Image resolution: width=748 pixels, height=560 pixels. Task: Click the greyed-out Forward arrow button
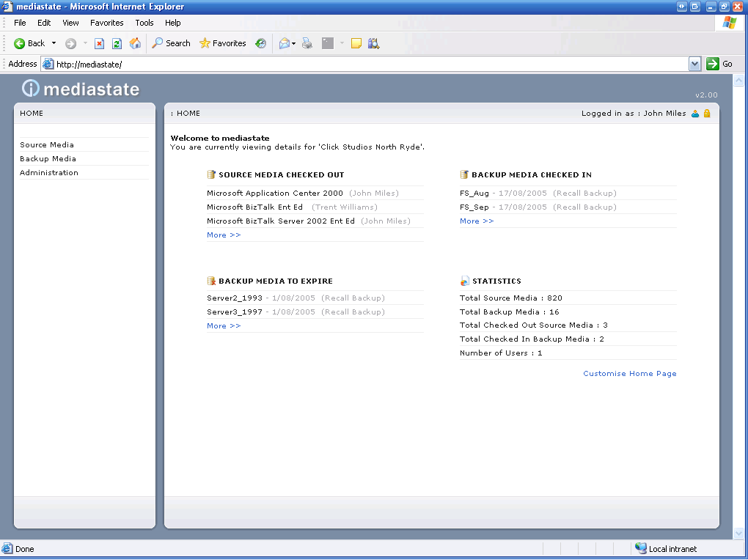pyautogui.click(x=70, y=44)
